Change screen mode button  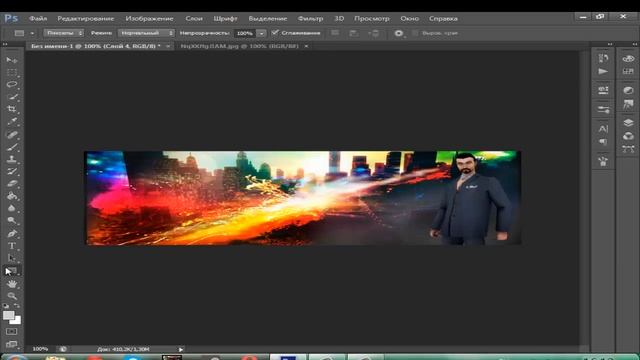coord(11,344)
